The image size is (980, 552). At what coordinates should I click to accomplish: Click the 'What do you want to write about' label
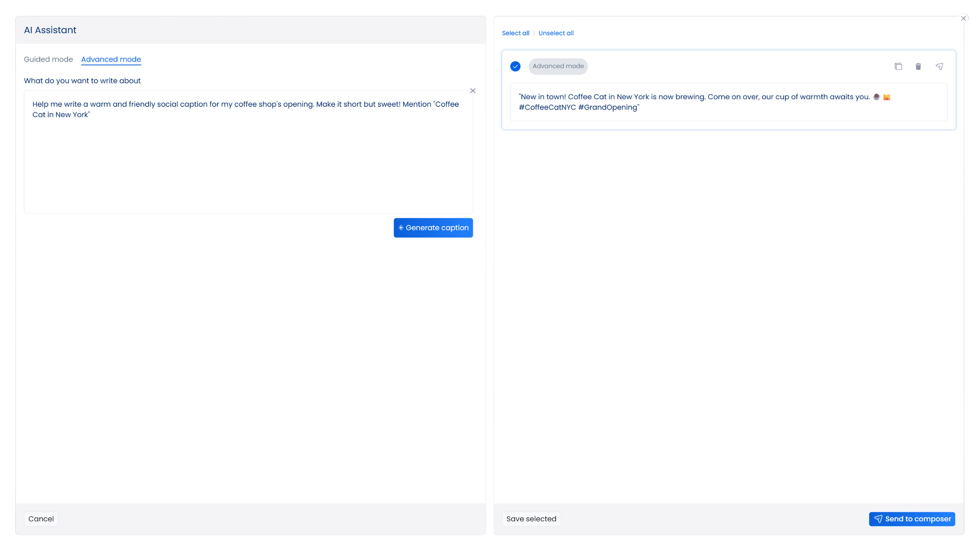(82, 81)
